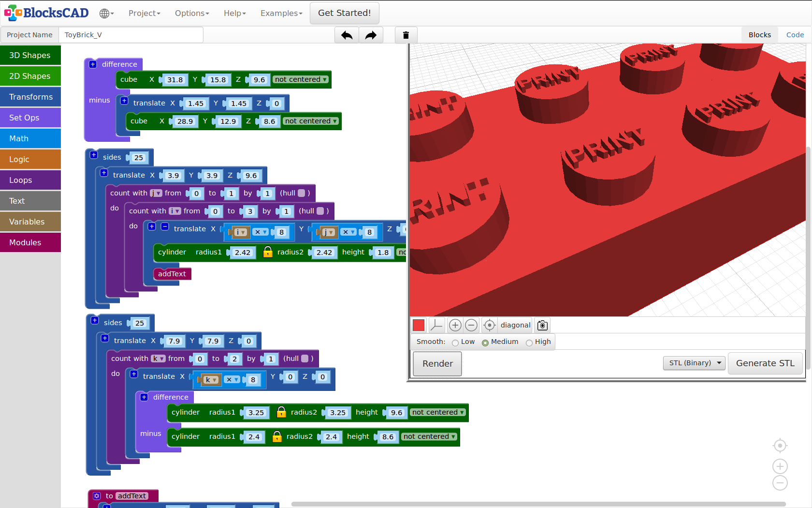Zoom in the 3D render view
The width and height of the screenshot is (812, 508).
(x=455, y=325)
